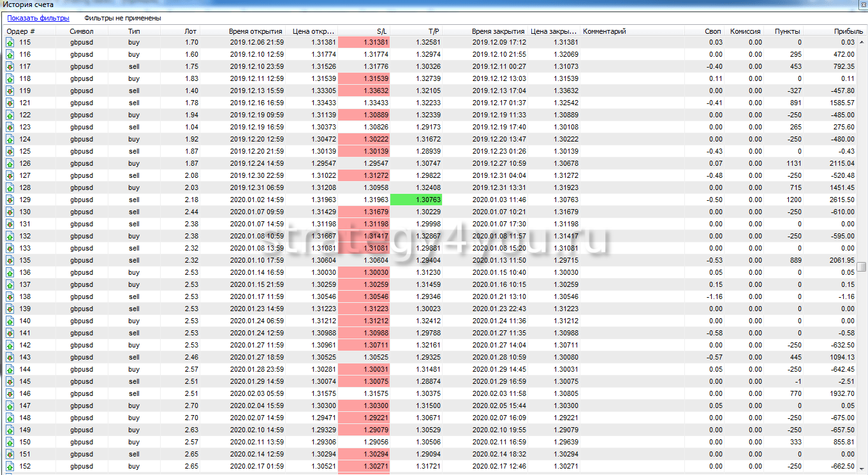868x475 pixels.
Task: Click the buy icon for order 152
Action: (10, 467)
